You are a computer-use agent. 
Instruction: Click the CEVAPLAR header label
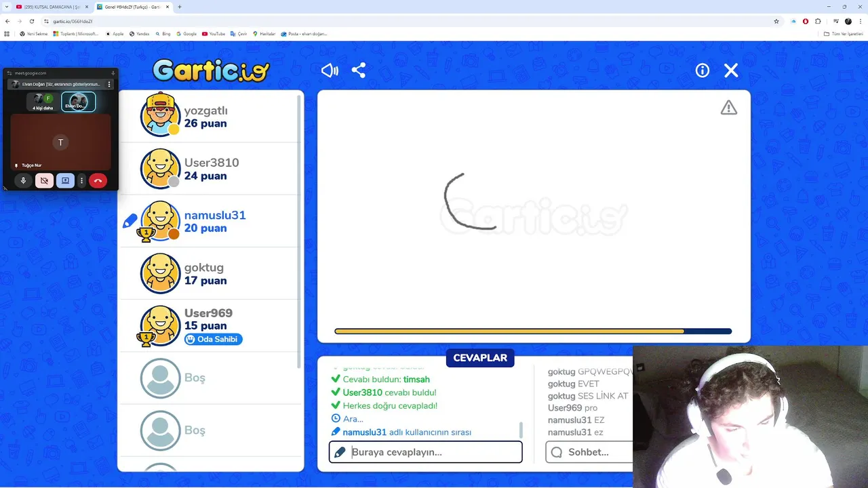point(480,358)
